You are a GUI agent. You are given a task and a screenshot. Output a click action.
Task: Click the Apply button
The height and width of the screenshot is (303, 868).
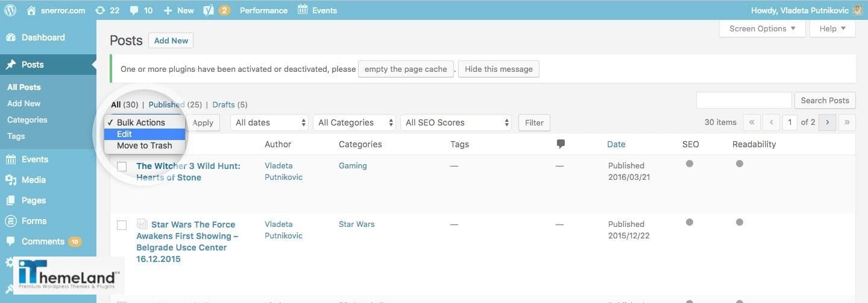(x=203, y=123)
